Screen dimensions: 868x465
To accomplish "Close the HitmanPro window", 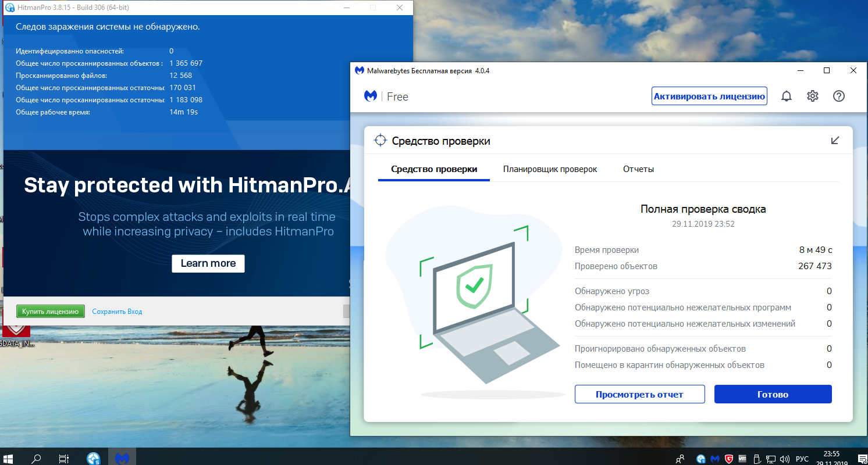I will [400, 8].
